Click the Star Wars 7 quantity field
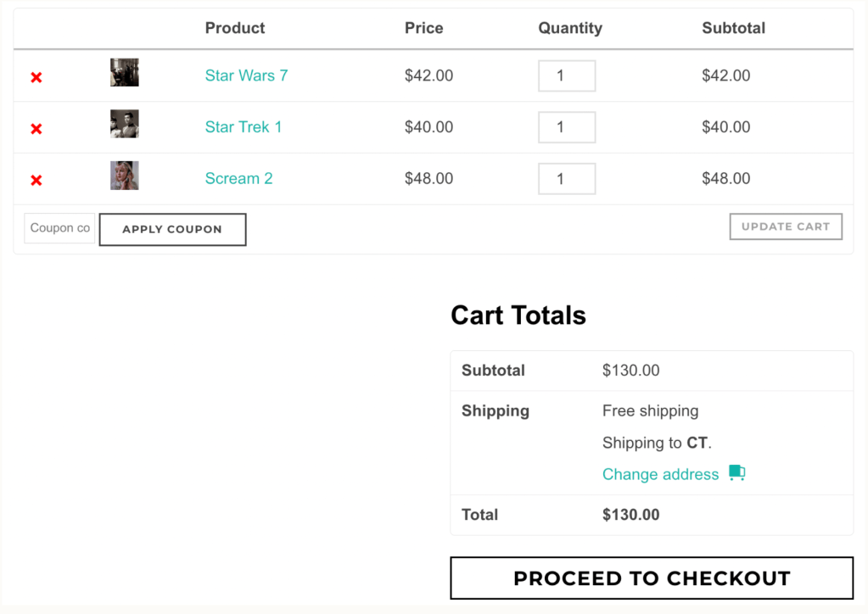 (566, 76)
